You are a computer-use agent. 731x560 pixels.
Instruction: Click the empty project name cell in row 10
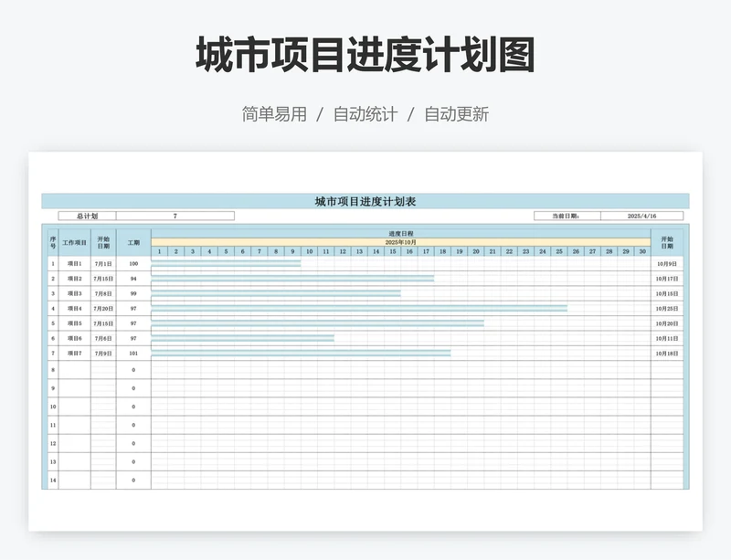tap(75, 407)
